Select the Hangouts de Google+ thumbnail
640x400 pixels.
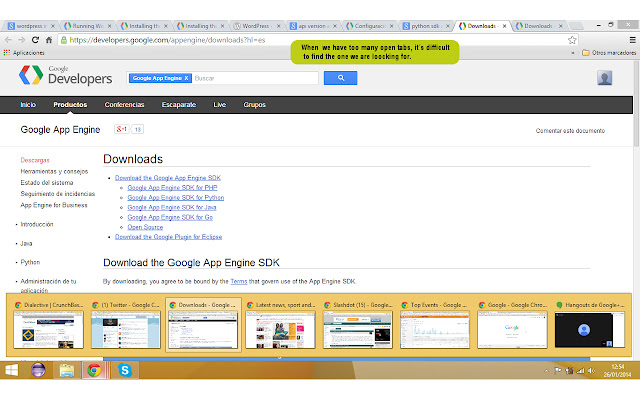coord(589,325)
